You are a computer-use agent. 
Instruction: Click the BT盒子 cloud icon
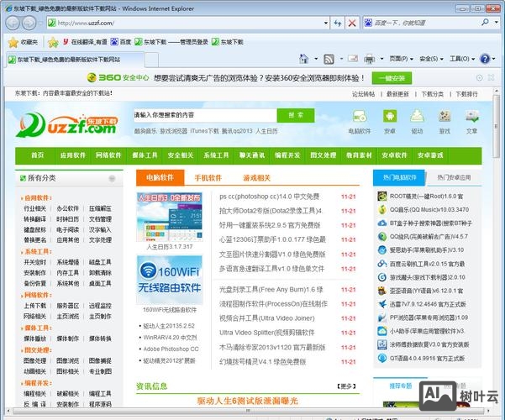382,223
